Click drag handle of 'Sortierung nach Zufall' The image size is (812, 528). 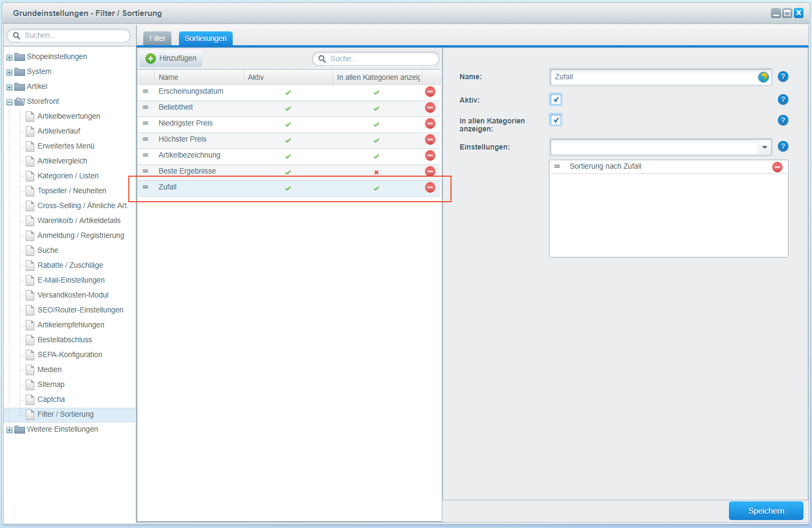[x=557, y=167]
